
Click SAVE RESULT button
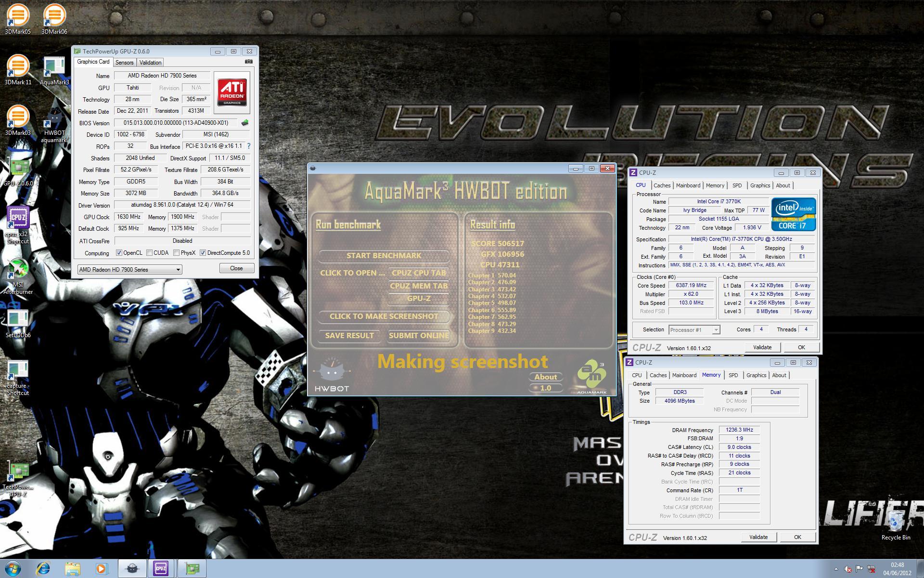[x=349, y=336]
